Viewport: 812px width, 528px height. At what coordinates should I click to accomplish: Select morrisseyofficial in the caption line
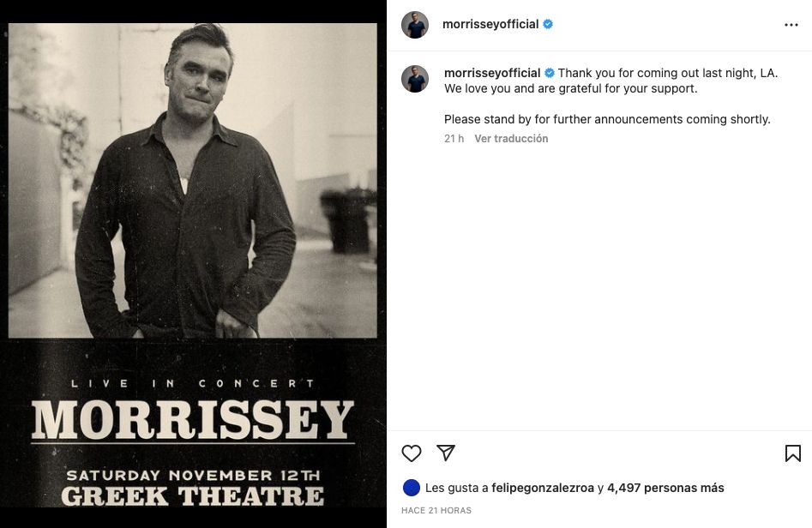492,73
